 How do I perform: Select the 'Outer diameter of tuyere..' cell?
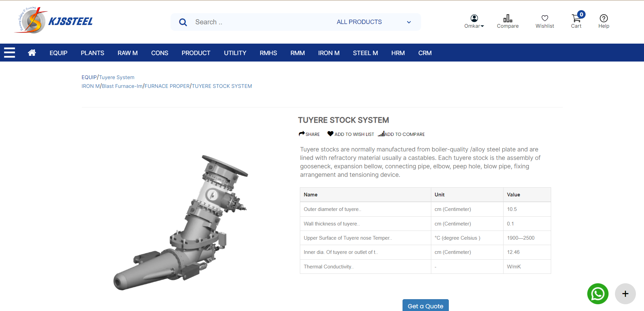[365, 209]
